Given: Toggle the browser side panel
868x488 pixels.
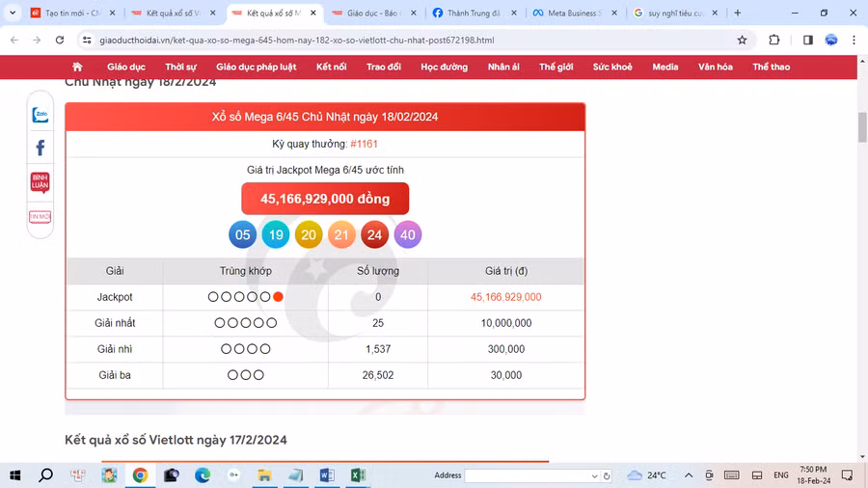Looking at the screenshot, I should click(x=808, y=41).
